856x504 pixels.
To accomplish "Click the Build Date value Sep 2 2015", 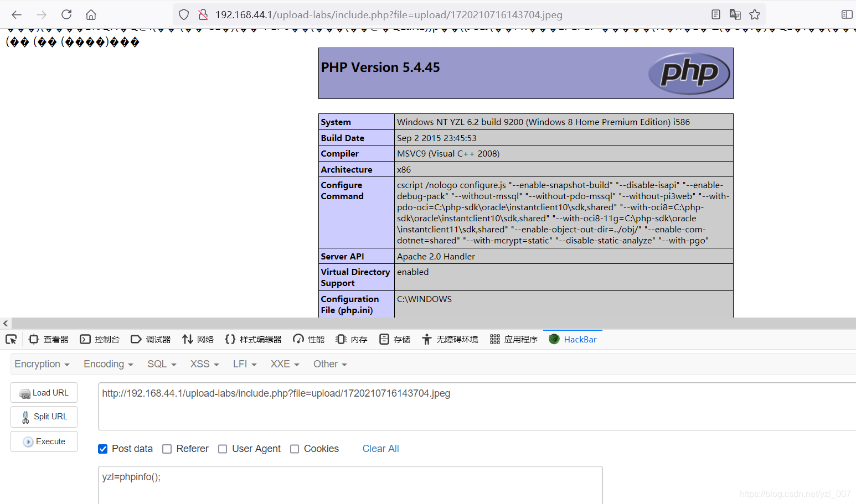I will (436, 138).
